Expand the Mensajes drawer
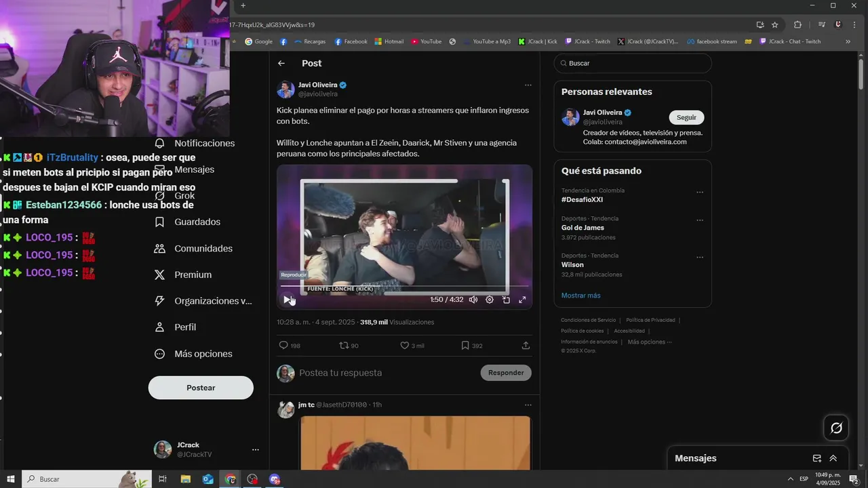The height and width of the screenshot is (488, 868). pyautogui.click(x=833, y=458)
